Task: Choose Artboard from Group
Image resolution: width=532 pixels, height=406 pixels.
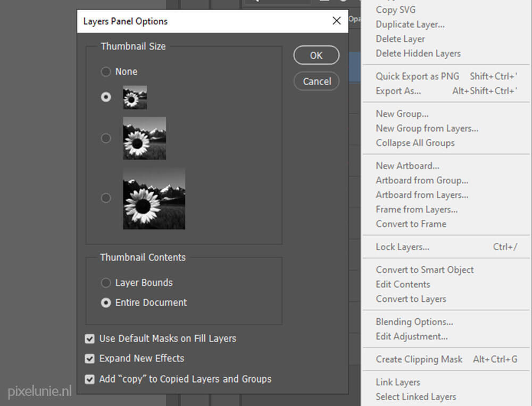Action: [x=422, y=180]
